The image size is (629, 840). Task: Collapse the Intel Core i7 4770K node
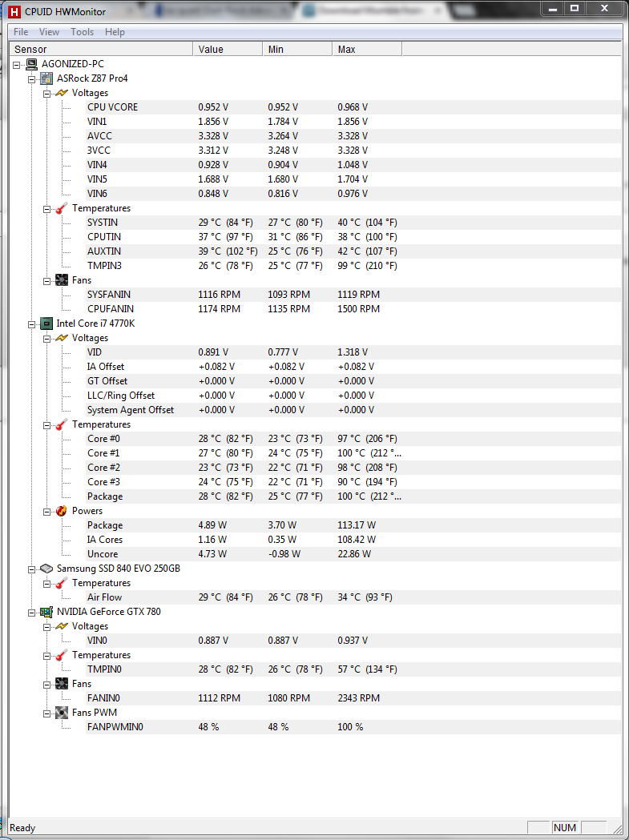31,324
